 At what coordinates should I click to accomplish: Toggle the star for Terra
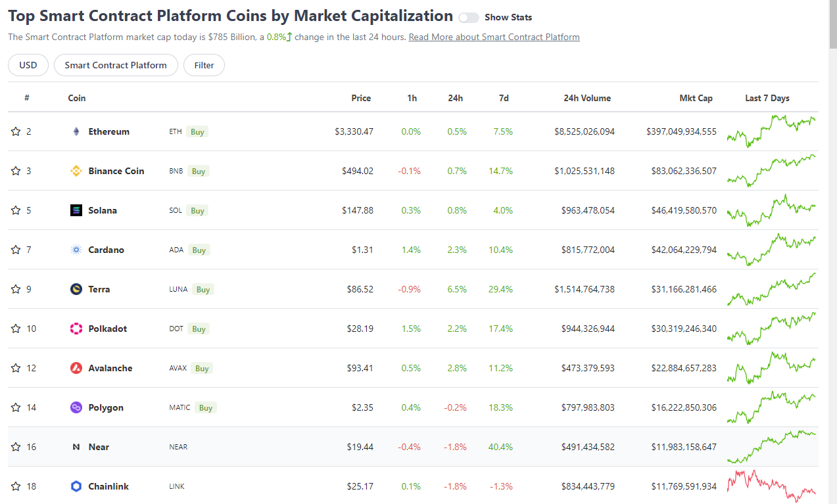coord(16,289)
